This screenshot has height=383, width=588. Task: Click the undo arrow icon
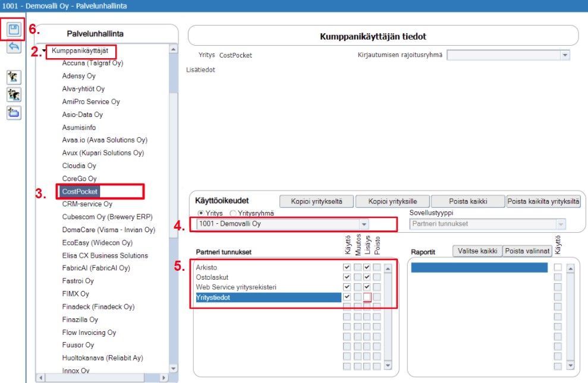click(x=14, y=46)
